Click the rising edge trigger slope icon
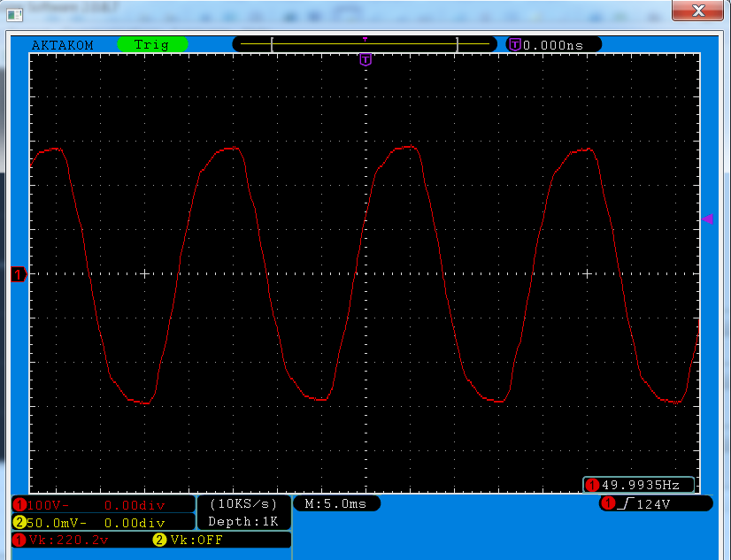 tap(626, 503)
